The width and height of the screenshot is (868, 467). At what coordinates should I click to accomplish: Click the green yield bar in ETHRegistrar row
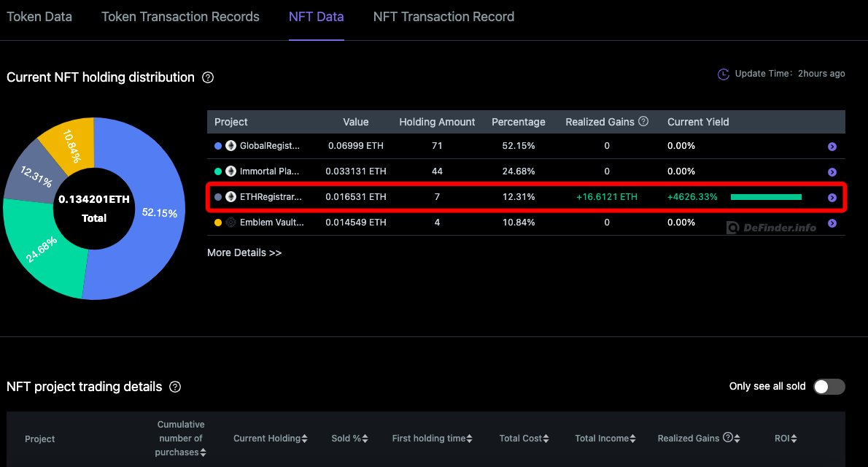click(766, 197)
